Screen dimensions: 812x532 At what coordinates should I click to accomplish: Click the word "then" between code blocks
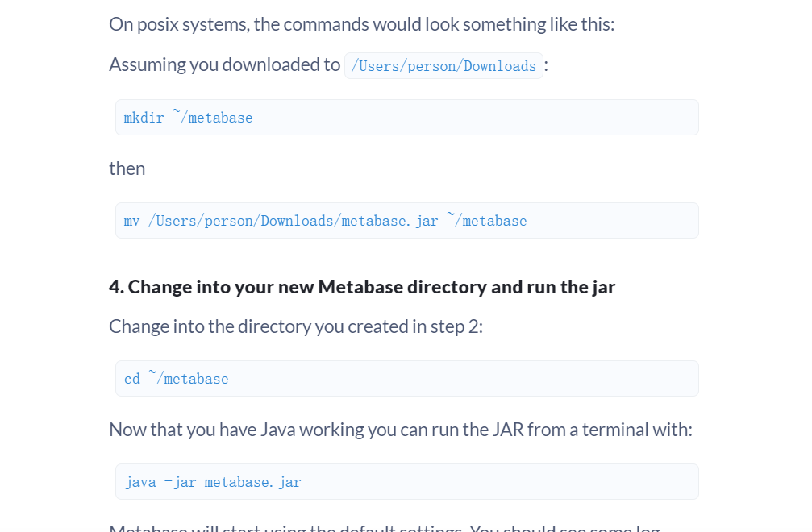click(x=127, y=168)
